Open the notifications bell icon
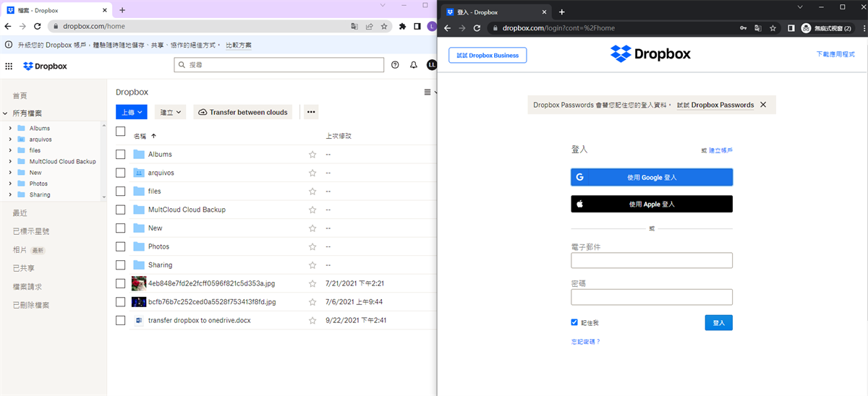Screen dimensions: 868x396 pos(414,65)
